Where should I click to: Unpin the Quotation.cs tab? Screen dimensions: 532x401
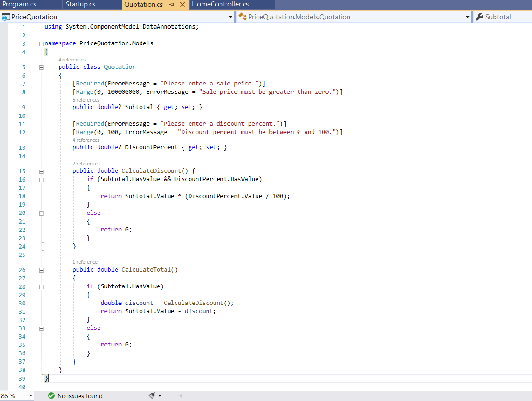(x=172, y=5)
